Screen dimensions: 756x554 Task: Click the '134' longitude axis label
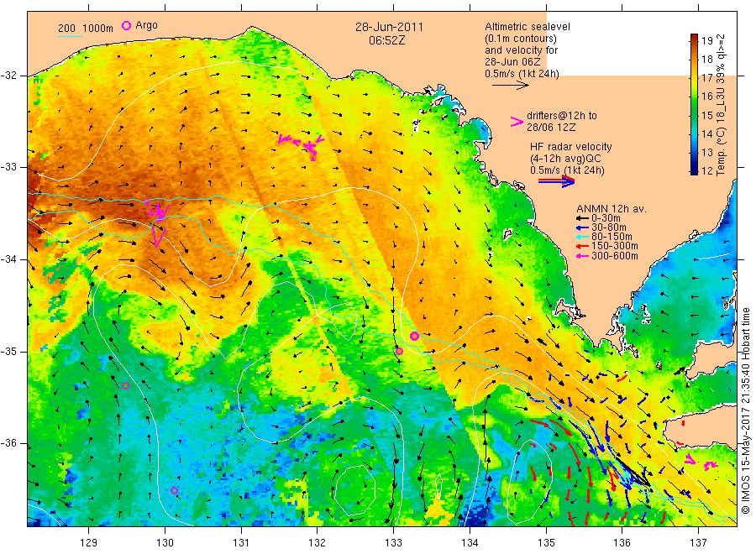click(x=470, y=543)
